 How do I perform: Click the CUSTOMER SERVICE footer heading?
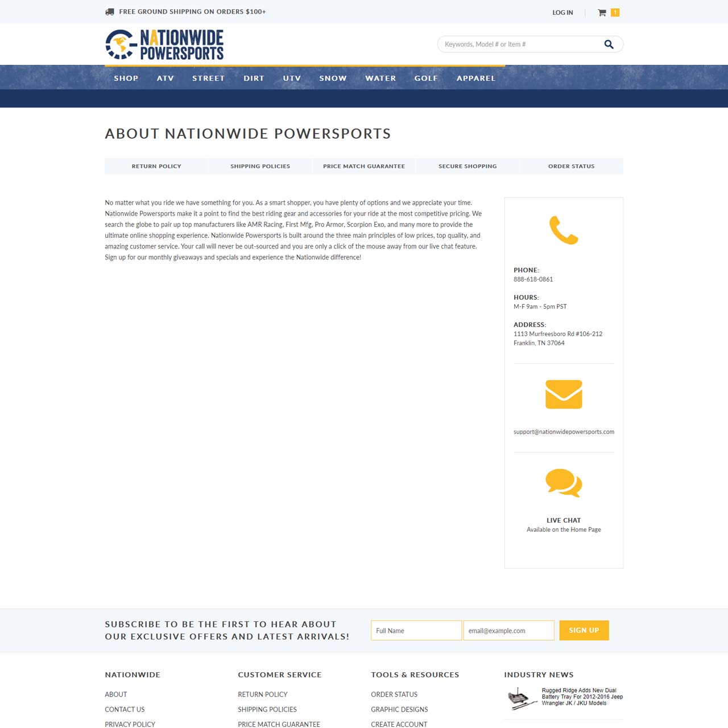pos(280,675)
